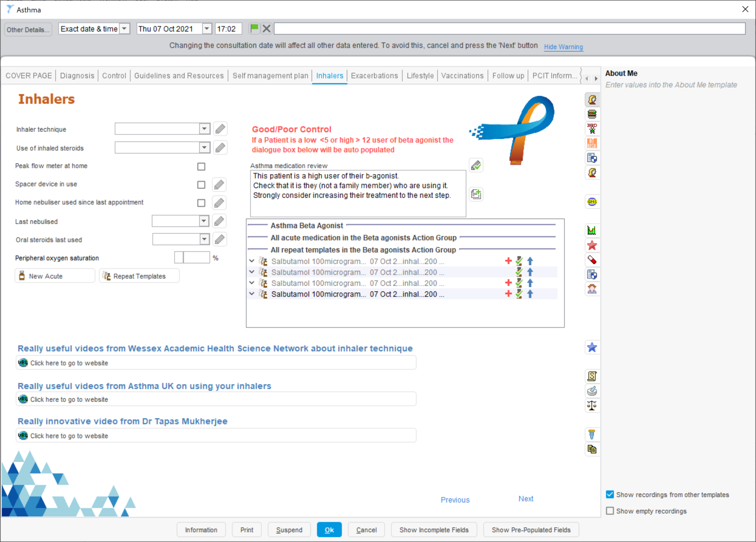Viewport: 756px width, 542px height.
Task: Expand the first Salbutamol row chevron
Action: [252, 261]
